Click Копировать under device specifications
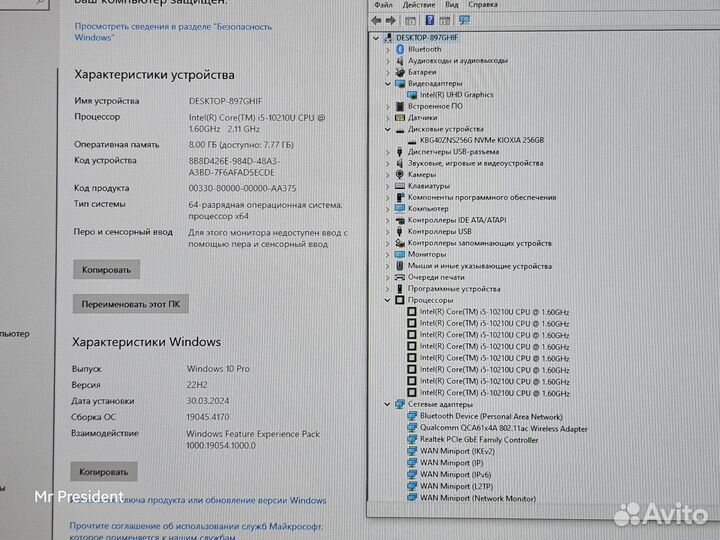The height and width of the screenshot is (540, 720). pyautogui.click(x=107, y=270)
